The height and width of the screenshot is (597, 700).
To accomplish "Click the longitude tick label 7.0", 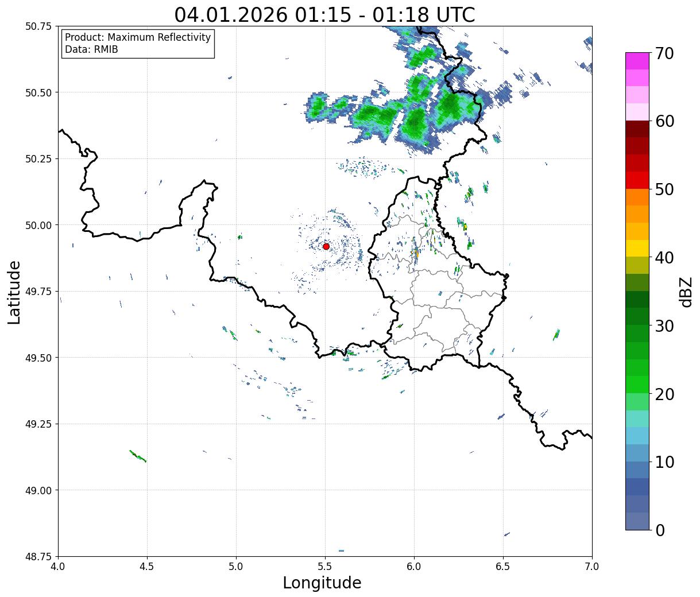I will point(592,567).
